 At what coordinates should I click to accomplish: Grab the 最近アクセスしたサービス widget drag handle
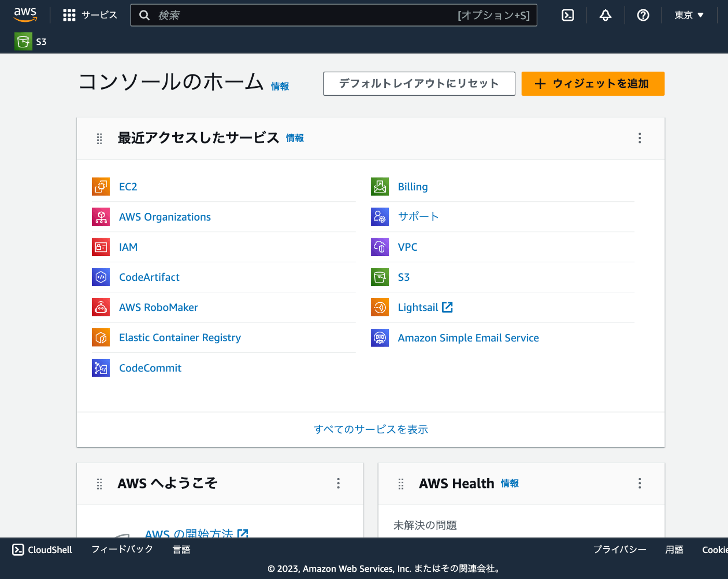[x=99, y=138]
